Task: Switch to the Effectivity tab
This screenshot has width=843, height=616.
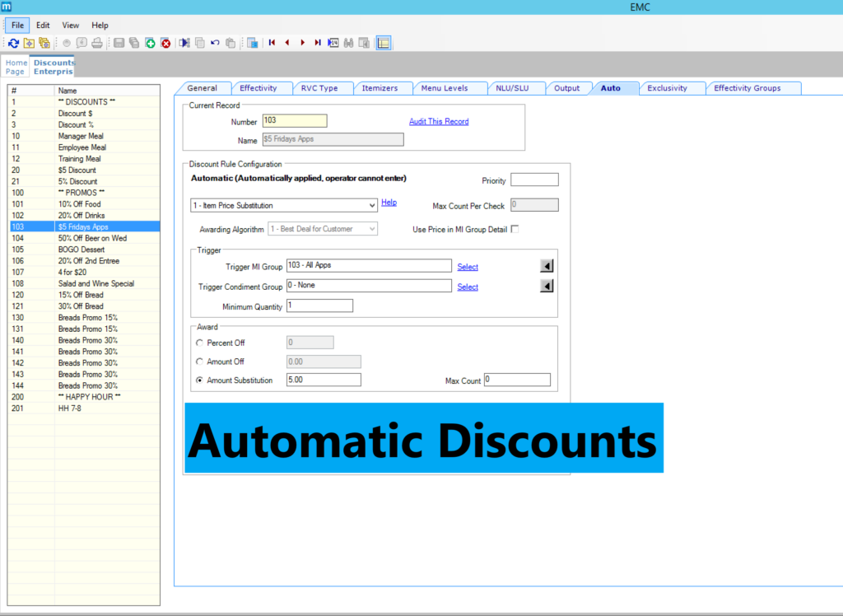Action: point(258,88)
